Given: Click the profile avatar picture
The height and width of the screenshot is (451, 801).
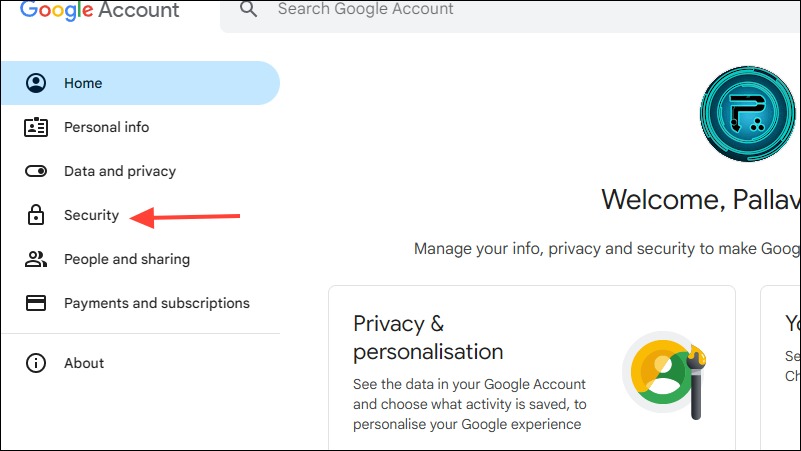Looking at the screenshot, I should pos(747,114).
